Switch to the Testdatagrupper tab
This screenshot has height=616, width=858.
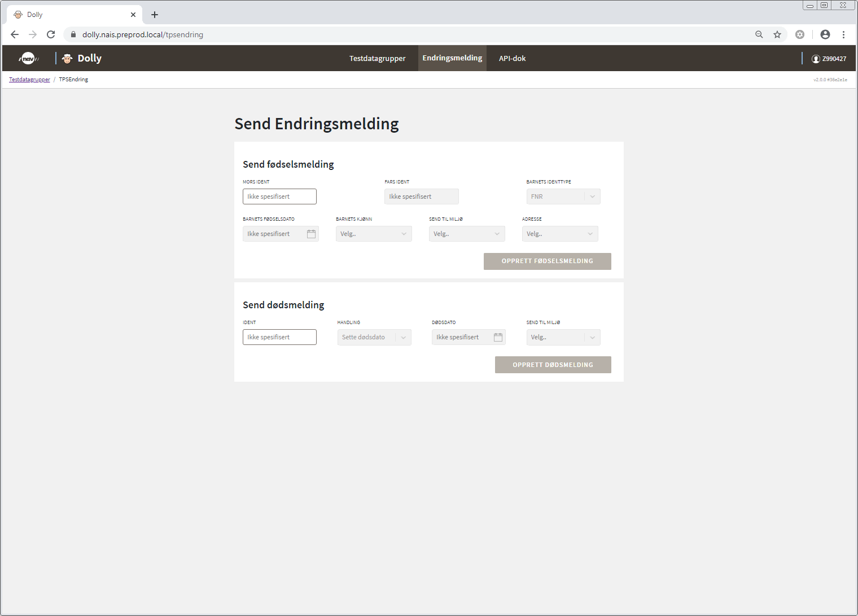377,58
